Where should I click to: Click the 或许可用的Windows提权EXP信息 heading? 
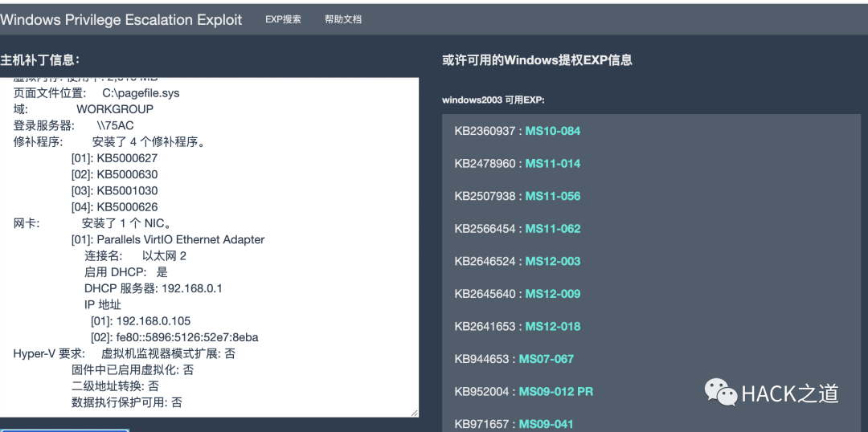click(537, 60)
